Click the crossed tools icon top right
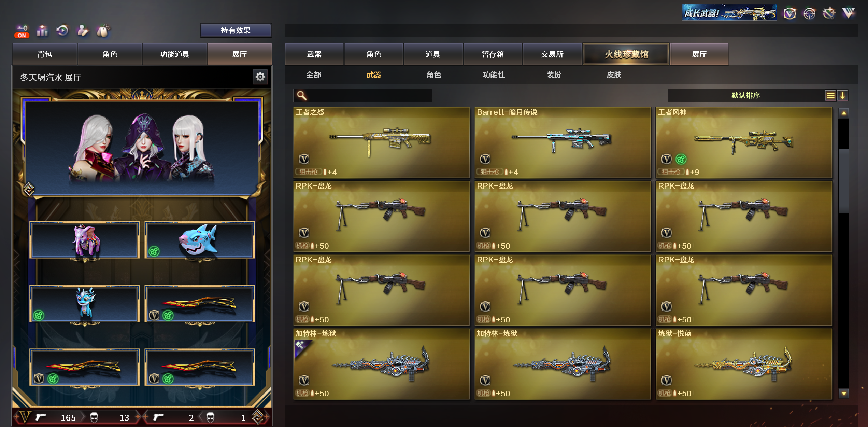868x427 pixels. (829, 14)
